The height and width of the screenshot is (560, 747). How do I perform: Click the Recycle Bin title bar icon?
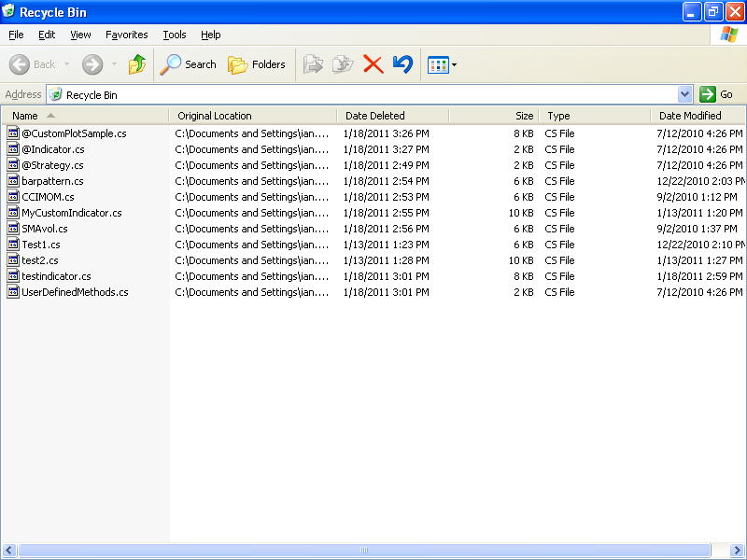[8, 11]
